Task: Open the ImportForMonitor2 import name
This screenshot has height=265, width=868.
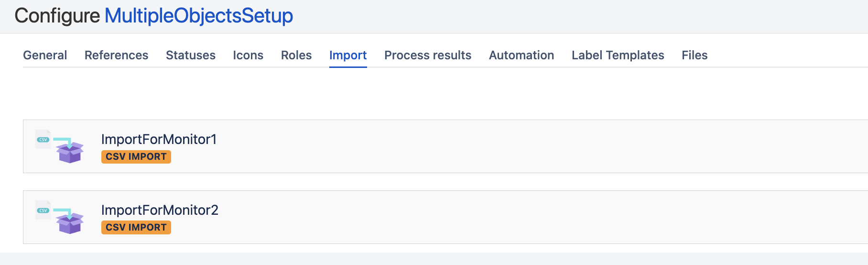Action: [x=160, y=210]
